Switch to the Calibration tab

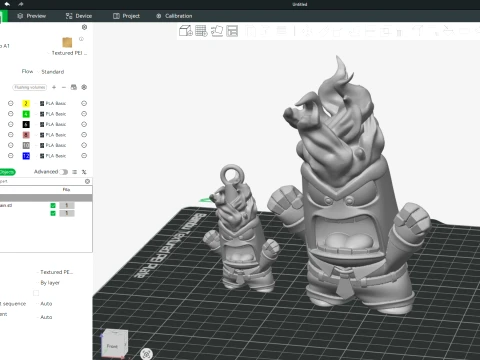click(x=174, y=16)
